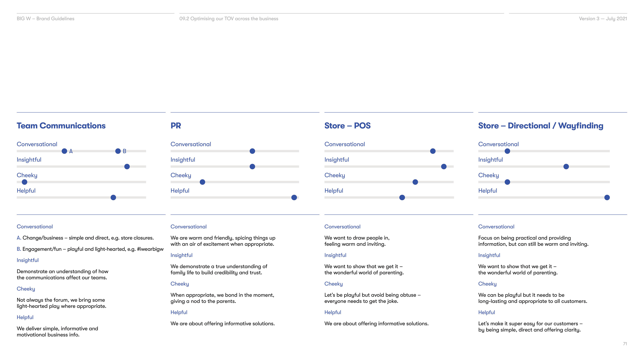Click the Store – POS Insightful slider handle

tap(444, 167)
